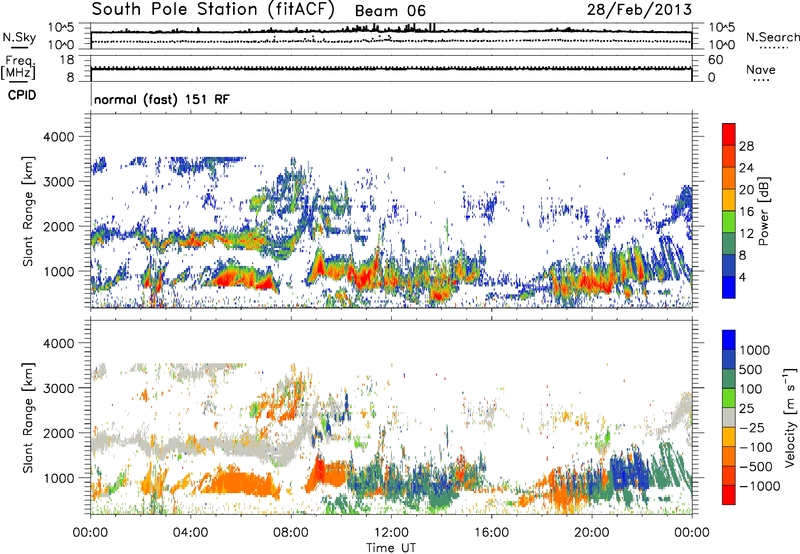Click the '12:00' time axis label
The width and height of the screenshot is (800, 554).
click(x=391, y=533)
